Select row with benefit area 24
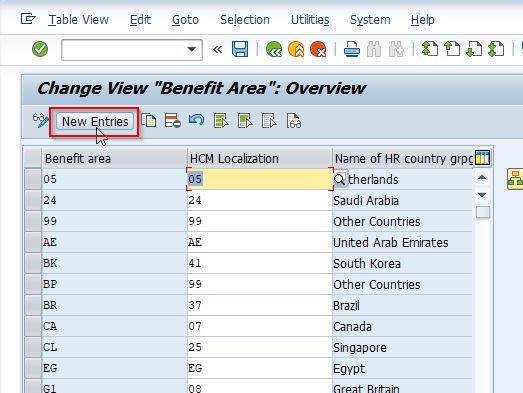523x393 pixels. click(x=33, y=200)
